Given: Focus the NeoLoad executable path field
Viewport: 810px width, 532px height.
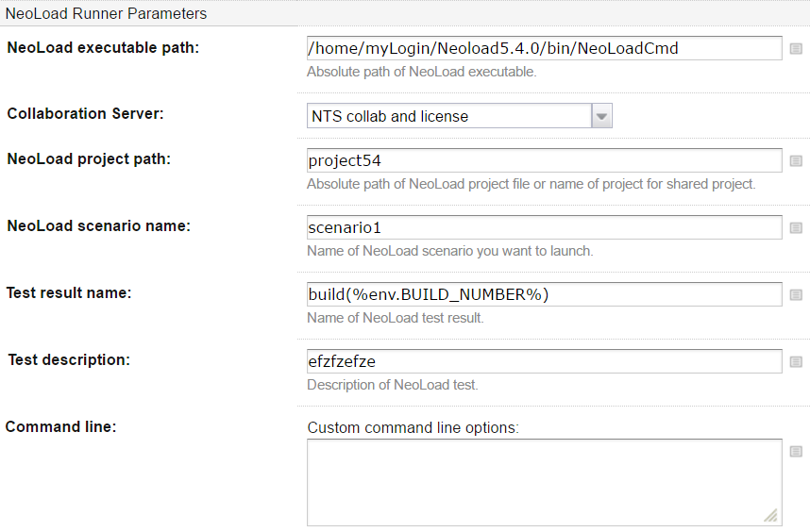Looking at the screenshot, I should click(x=544, y=48).
